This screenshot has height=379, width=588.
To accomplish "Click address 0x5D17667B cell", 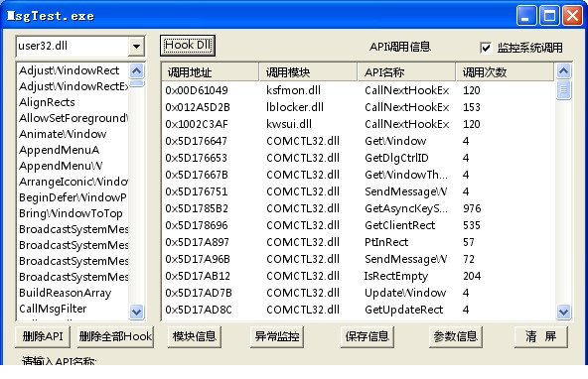I will coord(197,175).
